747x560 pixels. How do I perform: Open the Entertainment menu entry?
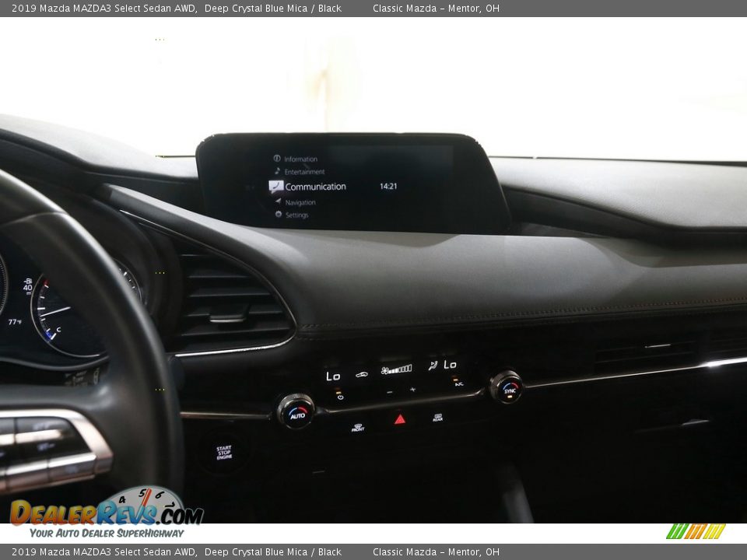pos(304,172)
